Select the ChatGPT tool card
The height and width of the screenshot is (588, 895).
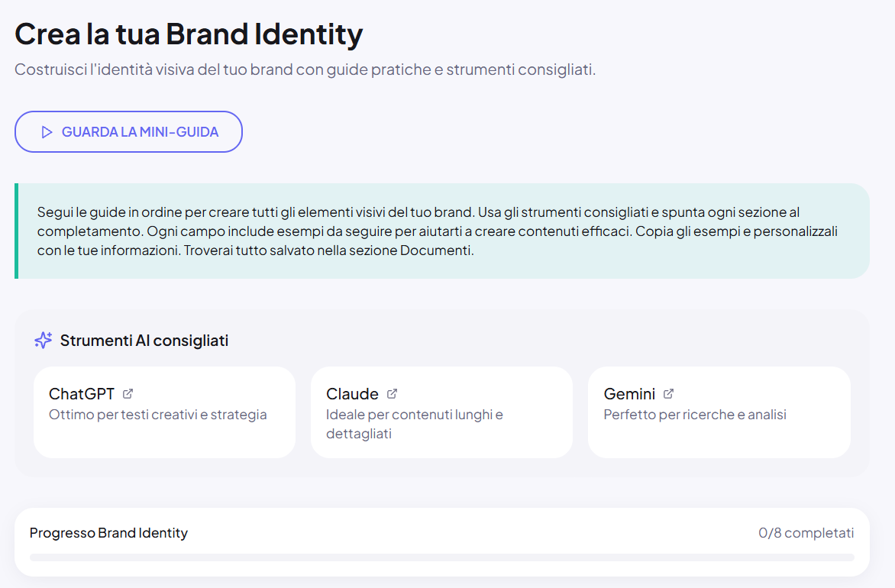coord(164,412)
